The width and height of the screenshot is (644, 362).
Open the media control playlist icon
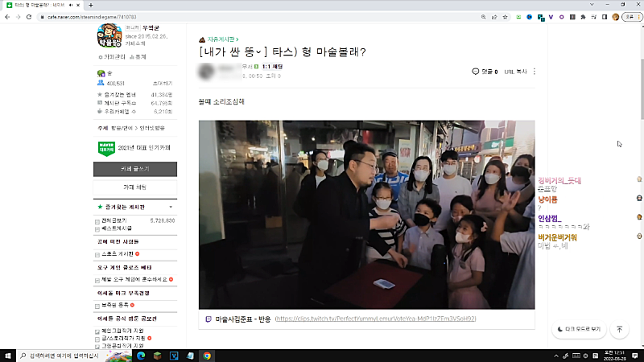click(x=594, y=17)
